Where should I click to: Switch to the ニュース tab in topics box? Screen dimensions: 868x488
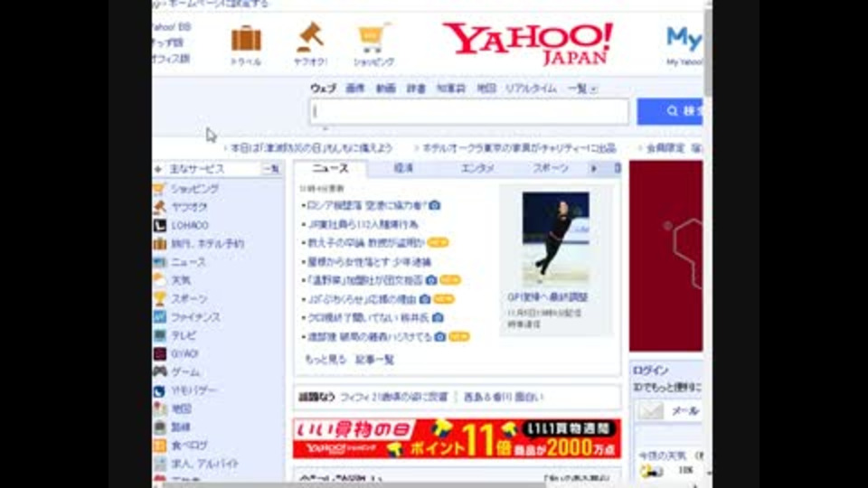click(330, 168)
